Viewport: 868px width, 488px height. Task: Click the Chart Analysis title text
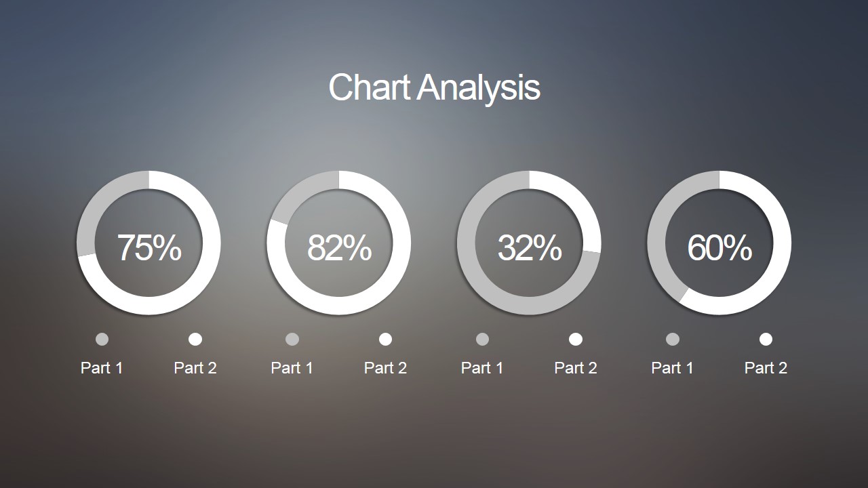point(434,87)
